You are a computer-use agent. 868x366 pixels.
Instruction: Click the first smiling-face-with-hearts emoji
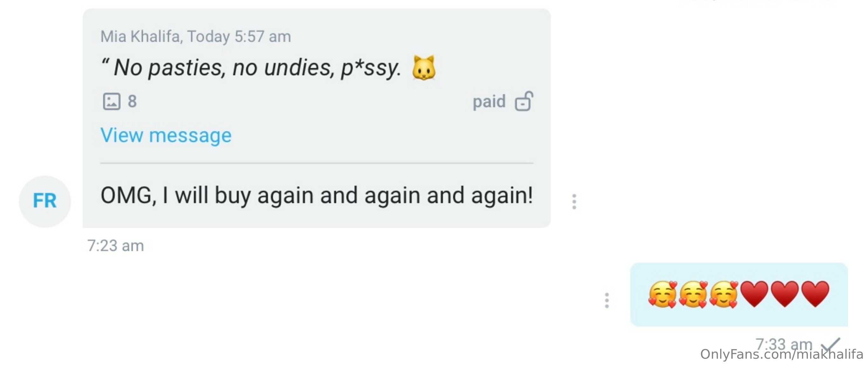[x=662, y=294]
